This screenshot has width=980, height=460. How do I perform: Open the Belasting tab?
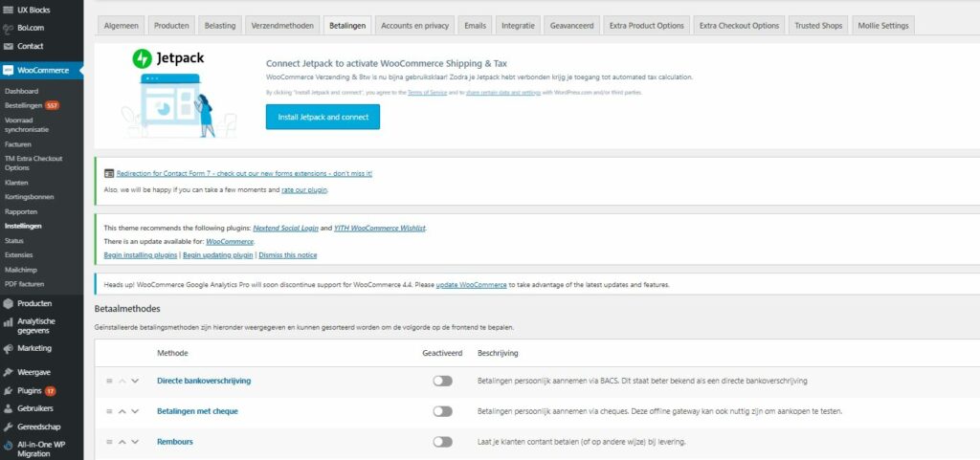tap(220, 26)
